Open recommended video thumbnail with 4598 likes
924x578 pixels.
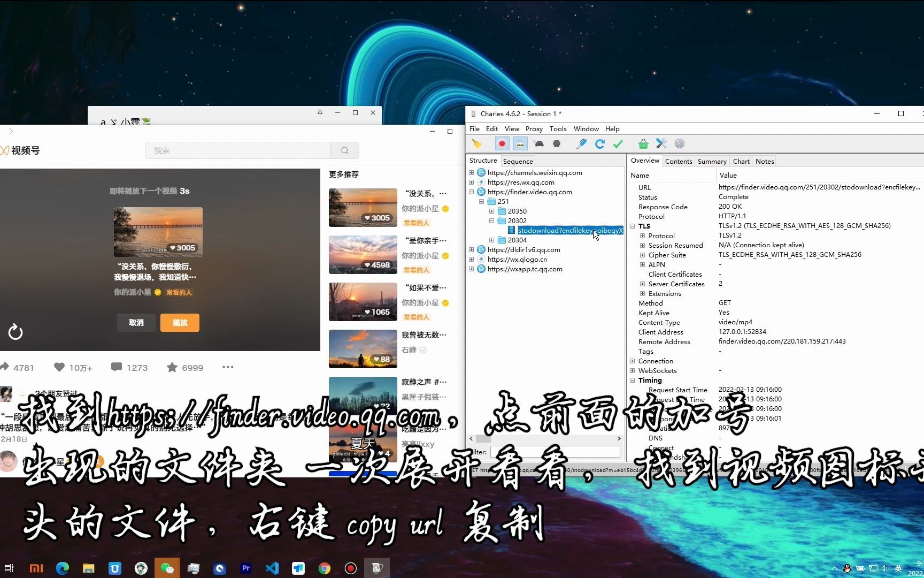(363, 255)
